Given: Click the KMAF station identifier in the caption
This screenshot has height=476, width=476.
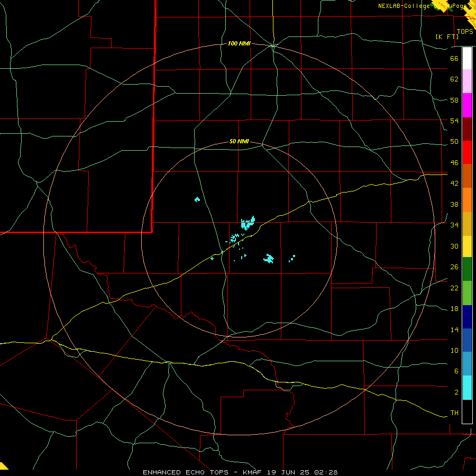Looking at the screenshot, I should tap(252, 472).
